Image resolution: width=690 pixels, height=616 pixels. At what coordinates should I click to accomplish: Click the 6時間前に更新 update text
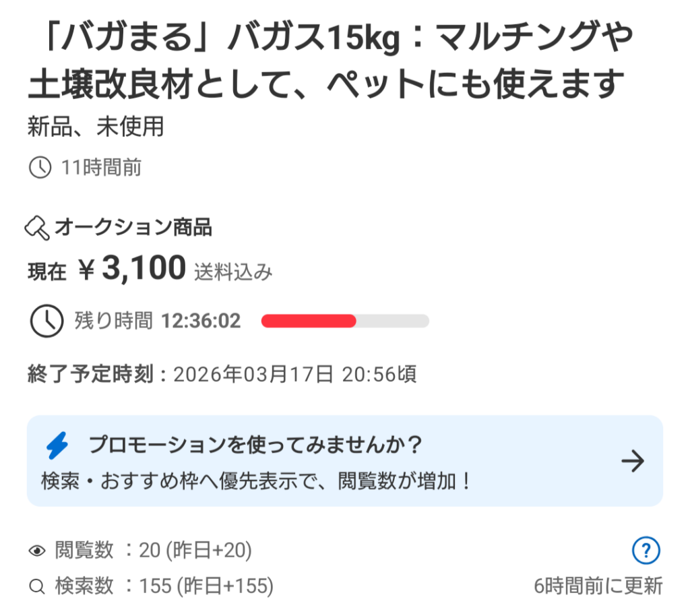click(x=598, y=586)
